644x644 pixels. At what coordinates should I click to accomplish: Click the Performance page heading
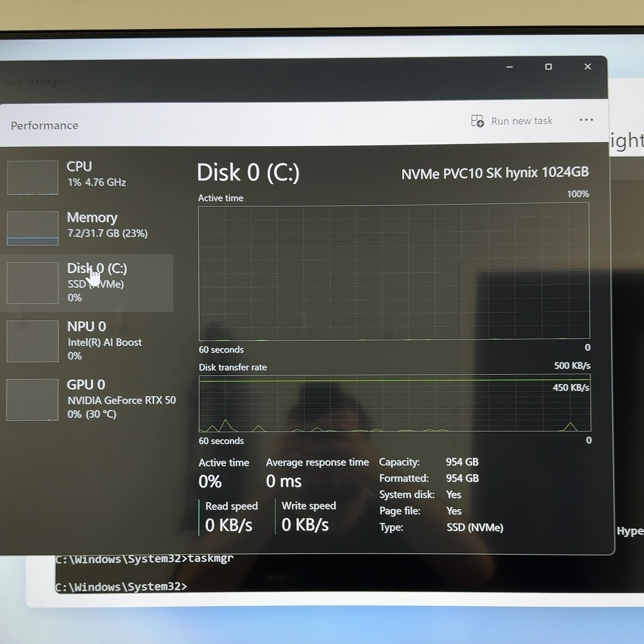(45, 125)
